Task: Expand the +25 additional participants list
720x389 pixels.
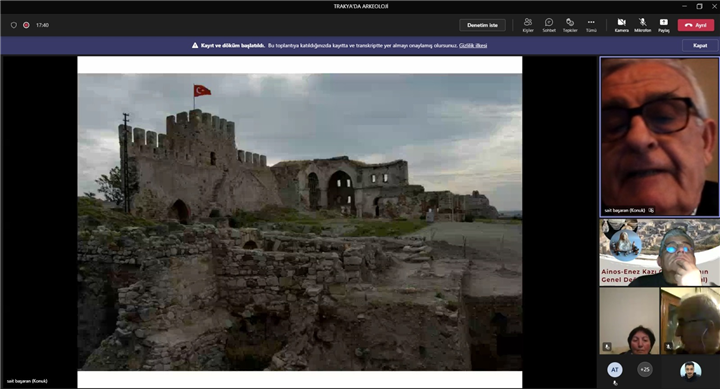Action: pyautogui.click(x=645, y=369)
